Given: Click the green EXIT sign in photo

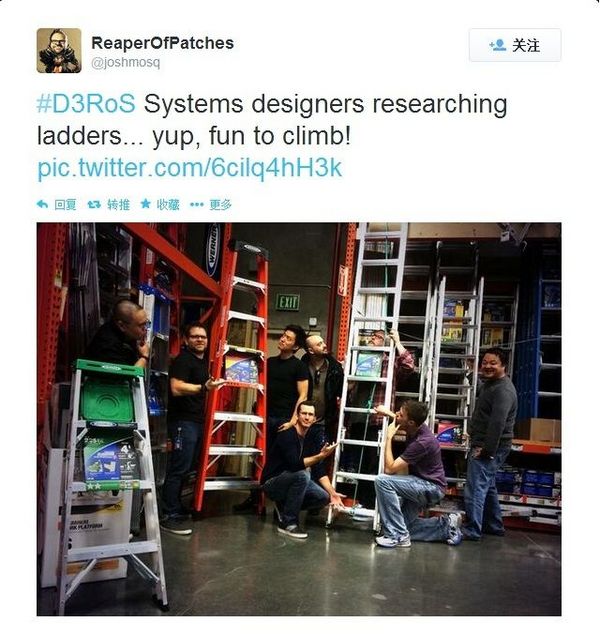Looking at the screenshot, I should pos(288,302).
